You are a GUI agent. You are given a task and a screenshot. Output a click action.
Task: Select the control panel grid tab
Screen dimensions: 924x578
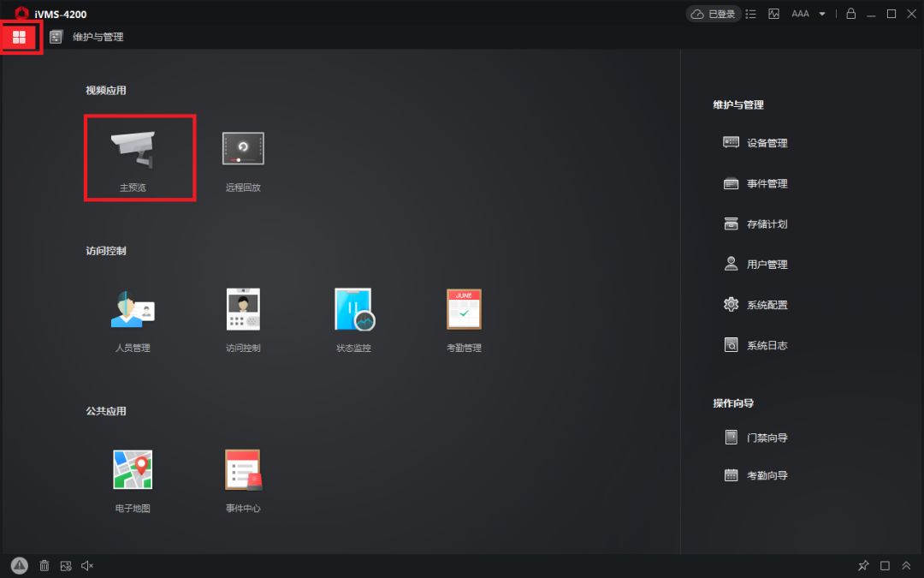(20, 37)
